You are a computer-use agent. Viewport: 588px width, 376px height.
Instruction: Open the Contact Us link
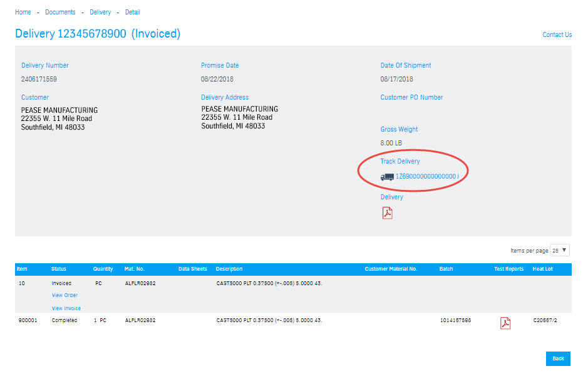pyautogui.click(x=557, y=34)
